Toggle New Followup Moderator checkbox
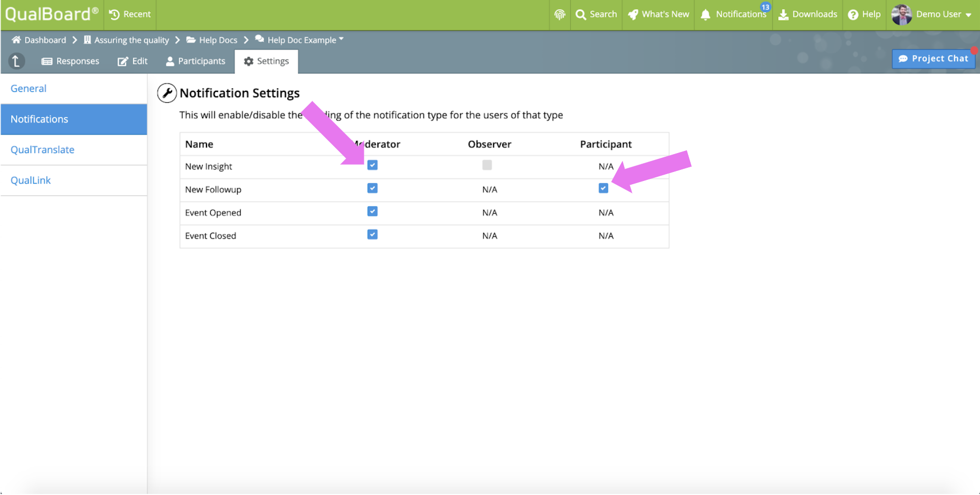Screen dimensions: 980x495 [x=373, y=188]
